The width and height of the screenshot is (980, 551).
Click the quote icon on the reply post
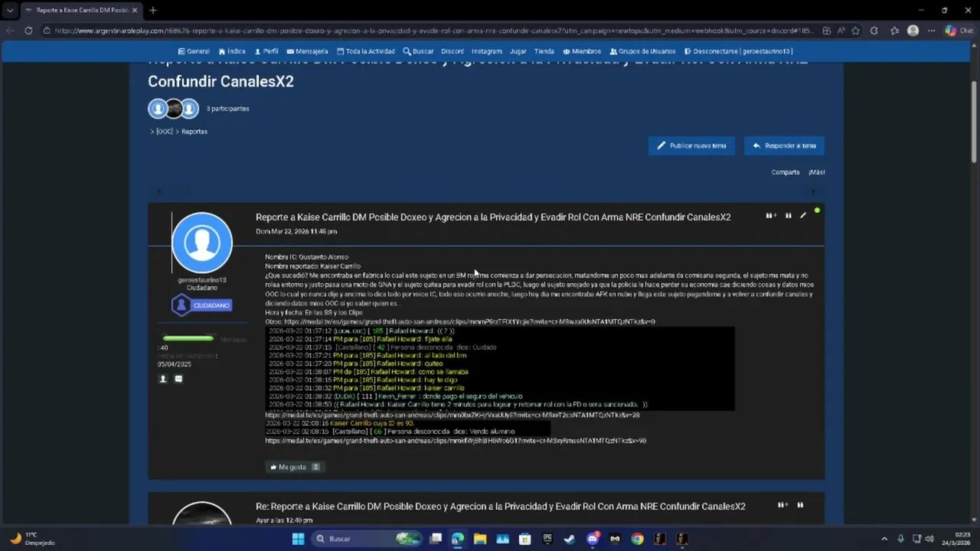[x=800, y=505]
